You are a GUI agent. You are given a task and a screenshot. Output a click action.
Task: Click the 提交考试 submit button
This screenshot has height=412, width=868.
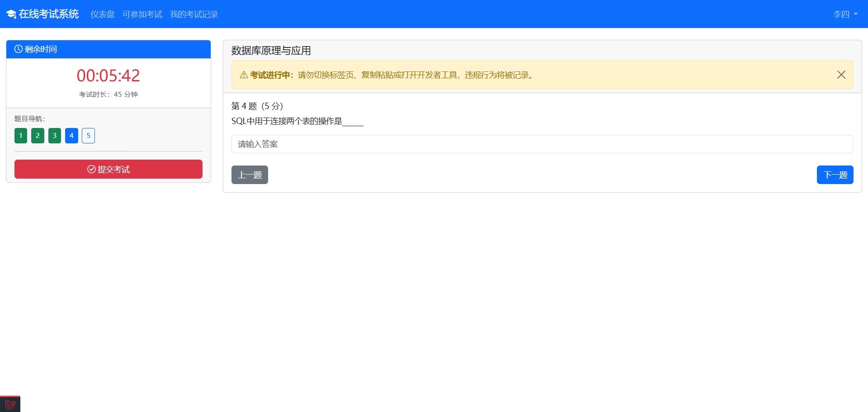[x=108, y=169]
